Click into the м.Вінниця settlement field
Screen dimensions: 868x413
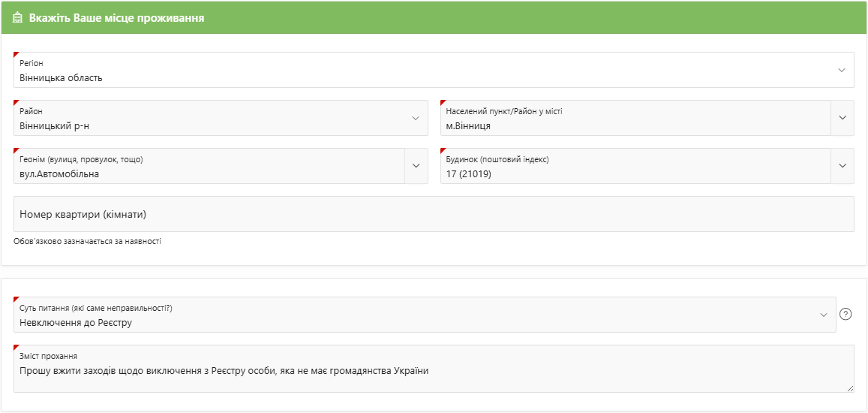[468, 125]
